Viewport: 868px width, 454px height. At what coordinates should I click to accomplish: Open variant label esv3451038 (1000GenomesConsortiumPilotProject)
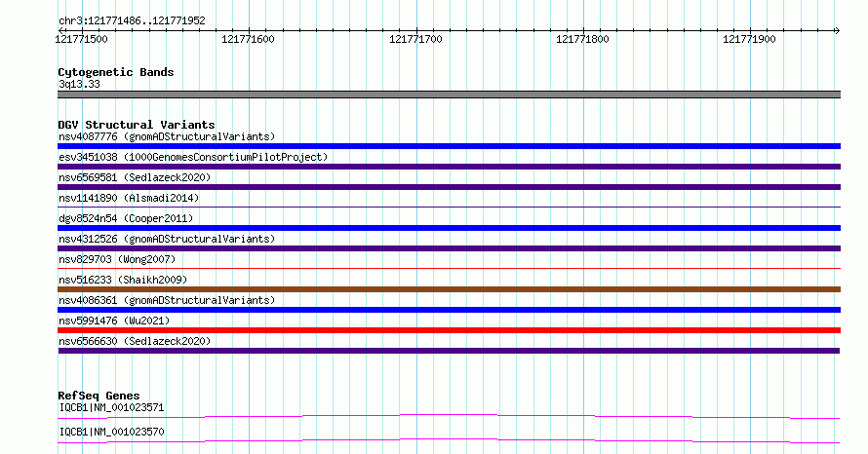[193, 157]
